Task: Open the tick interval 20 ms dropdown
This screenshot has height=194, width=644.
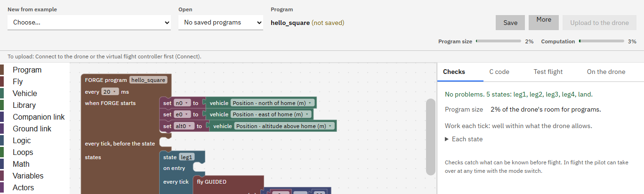Action: click(x=110, y=92)
